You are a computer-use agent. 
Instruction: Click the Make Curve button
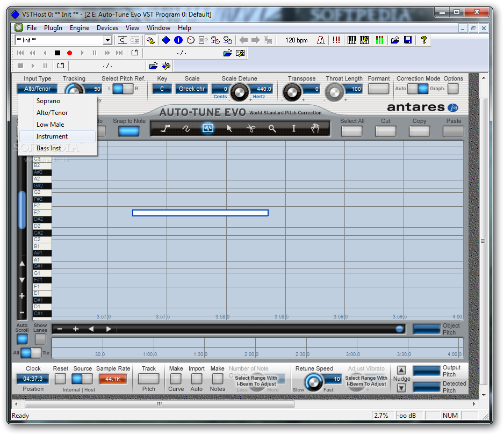(x=176, y=379)
